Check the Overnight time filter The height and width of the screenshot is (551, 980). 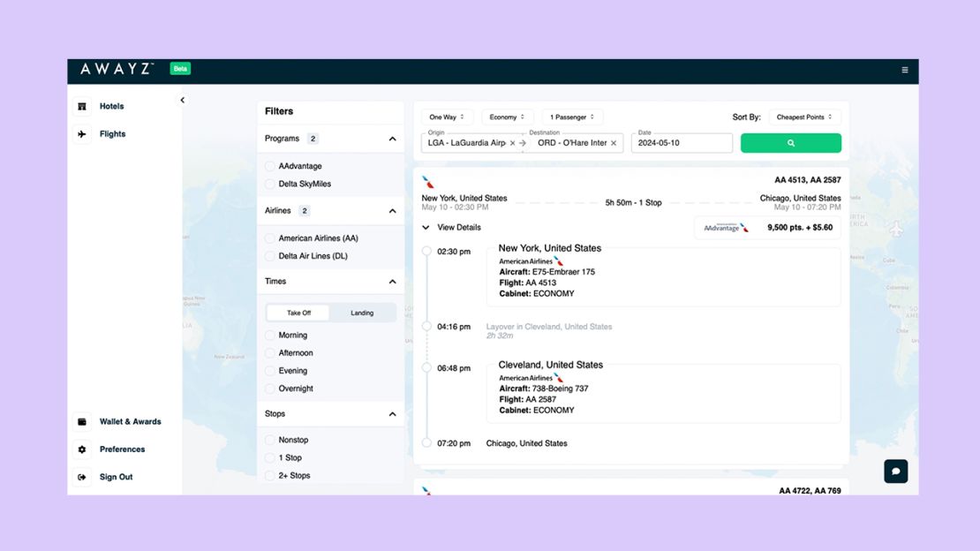pos(270,389)
